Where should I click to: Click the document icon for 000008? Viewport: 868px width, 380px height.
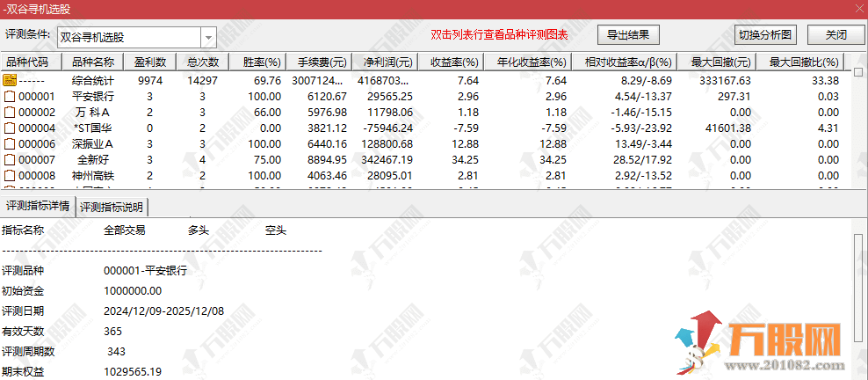point(9,177)
